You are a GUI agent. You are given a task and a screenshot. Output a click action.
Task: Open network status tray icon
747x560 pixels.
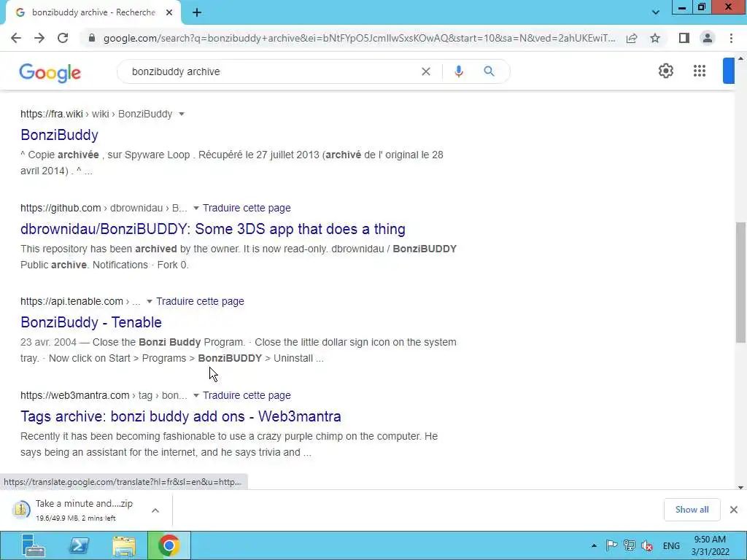pyautogui.click(x=630, y=545)
